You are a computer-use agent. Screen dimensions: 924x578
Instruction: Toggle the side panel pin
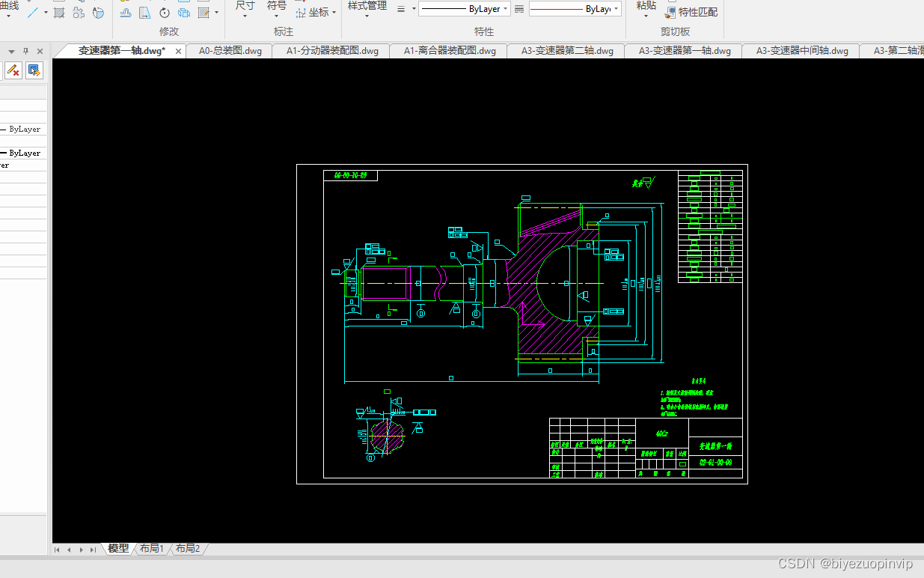[25, 51]
